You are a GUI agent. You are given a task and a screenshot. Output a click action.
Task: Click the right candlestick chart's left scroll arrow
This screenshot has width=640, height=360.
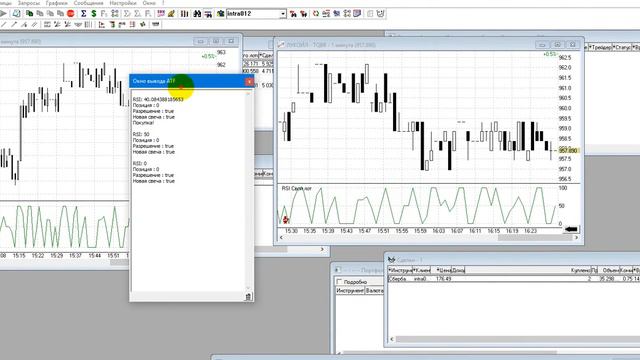pyautogui.click(x=281, y=237)
